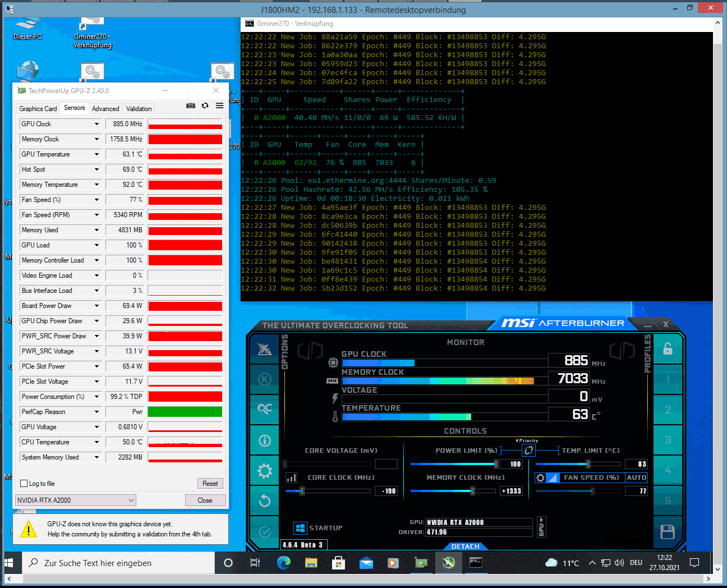This screenshot has width=727, height=588.
Task: Switch to the Sensors tab
Action: (74, 108)
